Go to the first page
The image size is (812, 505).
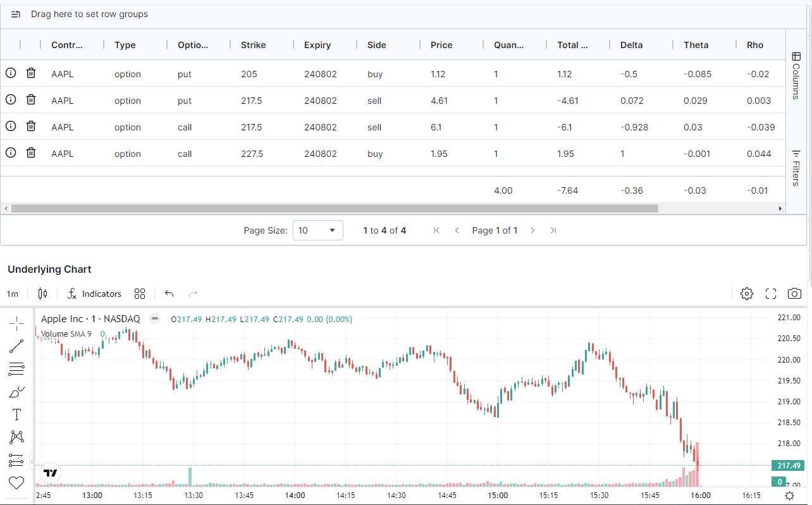(436, 230)
